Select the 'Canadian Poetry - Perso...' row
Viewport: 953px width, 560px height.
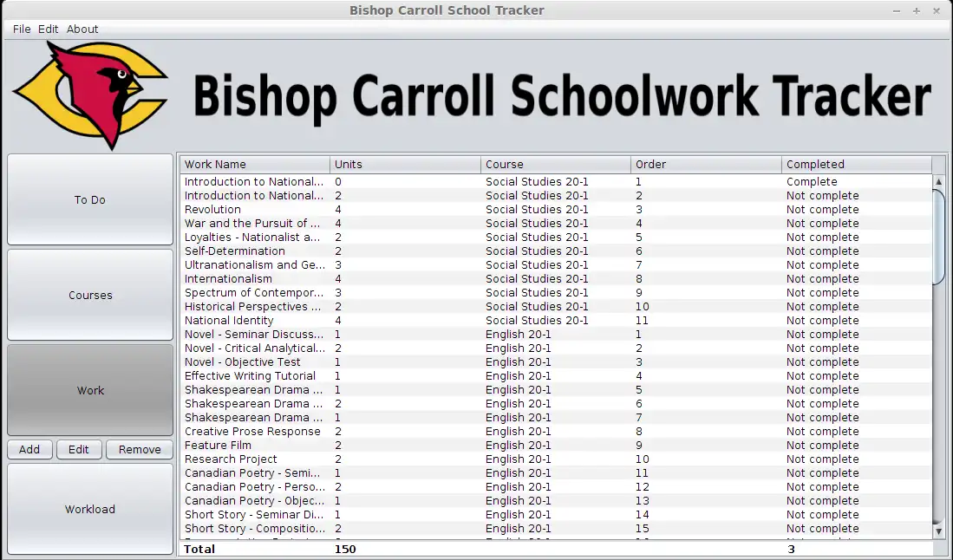(x=556, y=487)
